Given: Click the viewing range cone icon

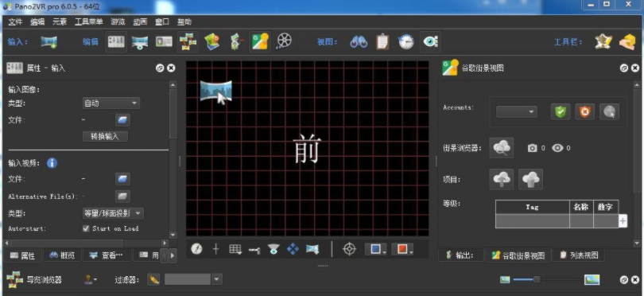Looking at the screenshot, I should pyautogui.click(x=274, y=249).
